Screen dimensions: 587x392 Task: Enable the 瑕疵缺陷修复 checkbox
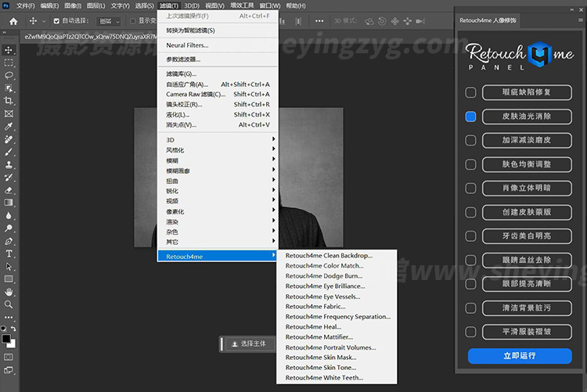[x=470, y=92]
